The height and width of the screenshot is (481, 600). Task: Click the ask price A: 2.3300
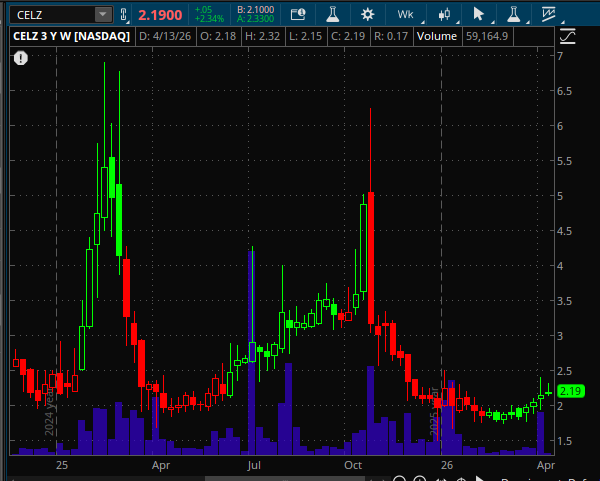pyautogui.click(x=255, y=19)
